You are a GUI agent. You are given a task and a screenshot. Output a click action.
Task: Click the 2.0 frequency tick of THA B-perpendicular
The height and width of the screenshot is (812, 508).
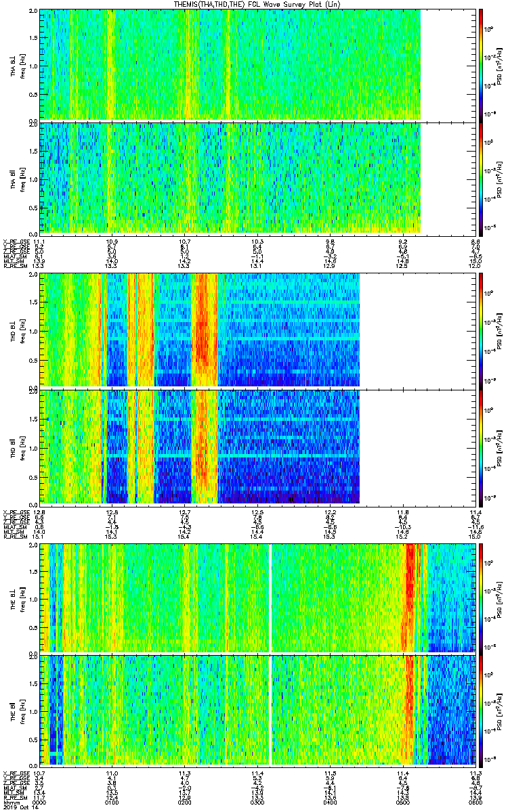(x=34, y=12)
